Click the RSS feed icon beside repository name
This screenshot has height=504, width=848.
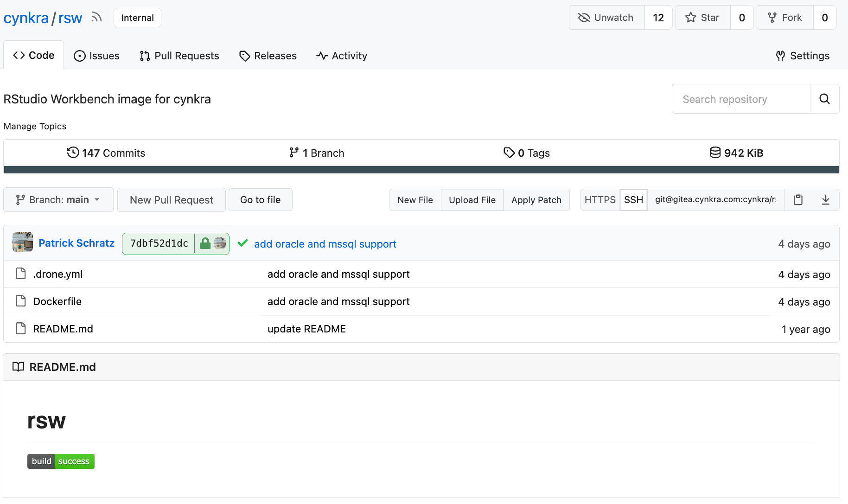(96, 17)
